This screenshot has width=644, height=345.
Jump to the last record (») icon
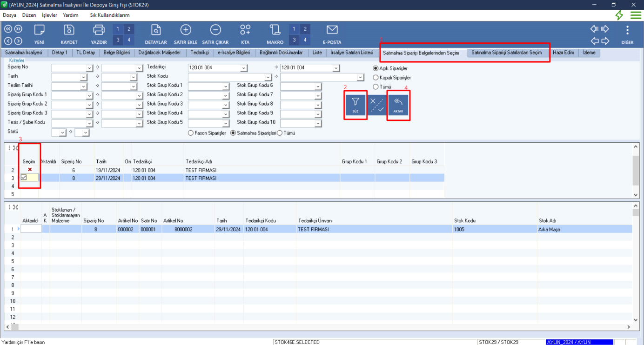18,29
